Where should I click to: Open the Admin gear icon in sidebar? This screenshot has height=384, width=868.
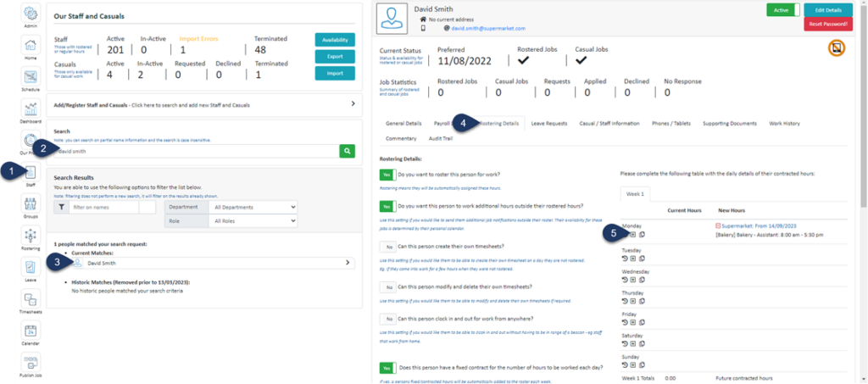pyautogui.click(x=31, y=13)
